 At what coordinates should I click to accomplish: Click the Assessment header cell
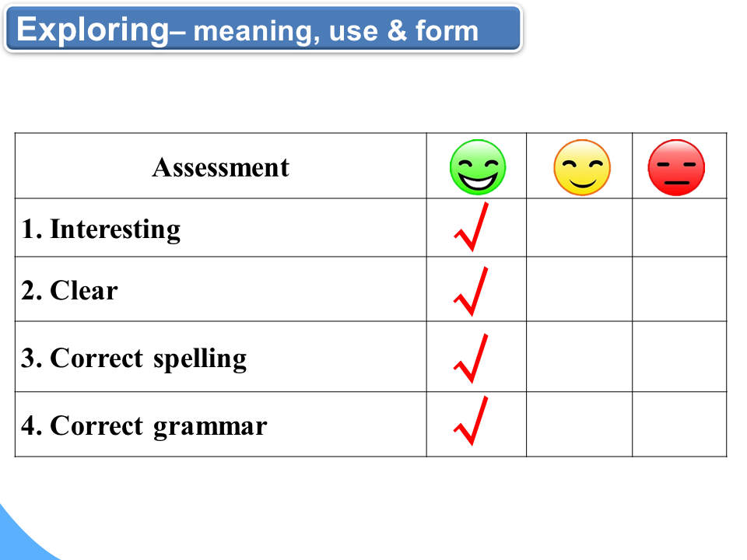[x=221, y=167]
